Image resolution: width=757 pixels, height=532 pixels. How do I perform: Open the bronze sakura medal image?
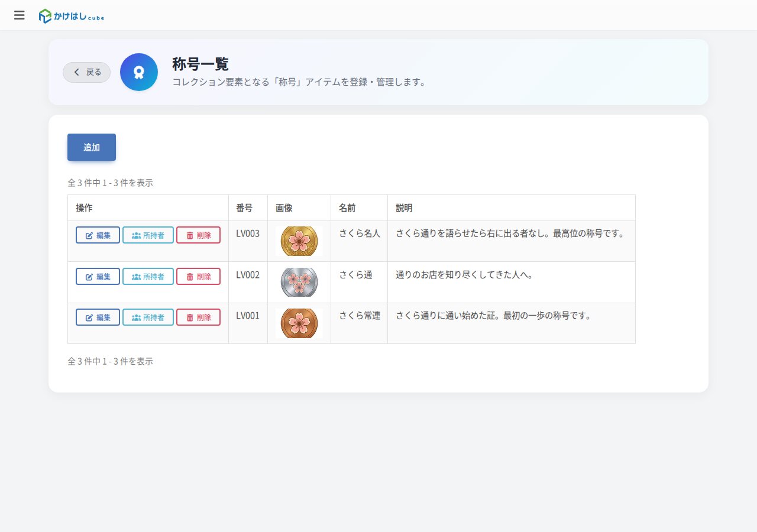(299, 323)
